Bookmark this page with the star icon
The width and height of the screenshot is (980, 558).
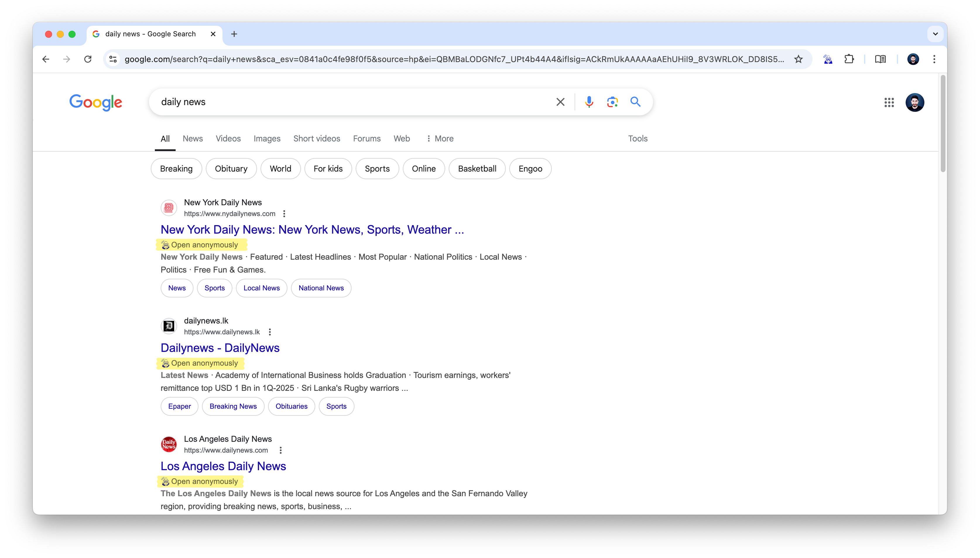799,59
